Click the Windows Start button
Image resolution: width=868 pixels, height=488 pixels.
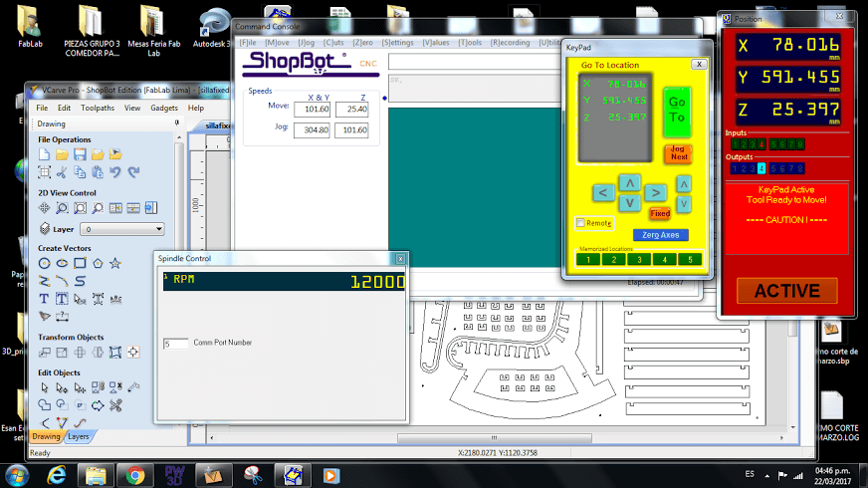(16, 476)
